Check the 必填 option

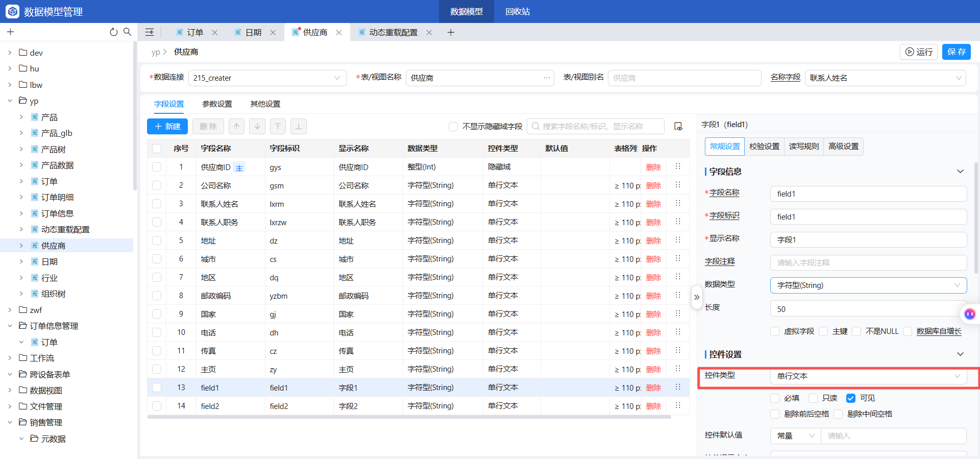pos(775,398)
